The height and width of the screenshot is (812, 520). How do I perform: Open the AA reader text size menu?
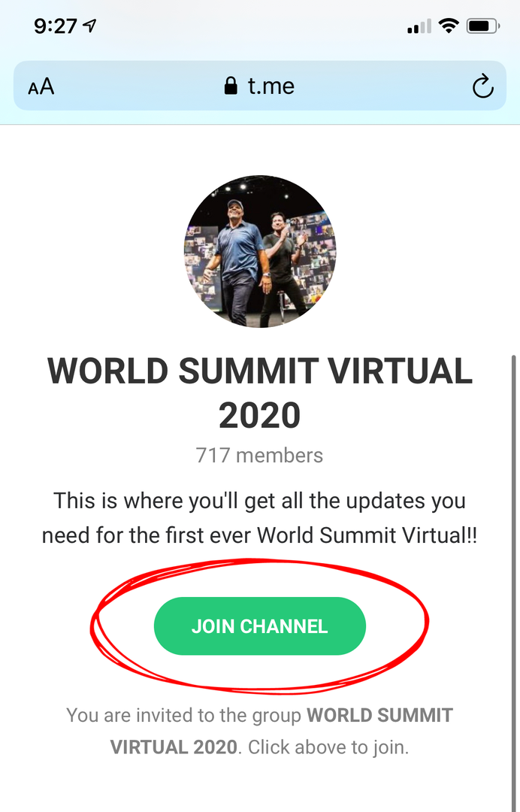click(41, 86)
